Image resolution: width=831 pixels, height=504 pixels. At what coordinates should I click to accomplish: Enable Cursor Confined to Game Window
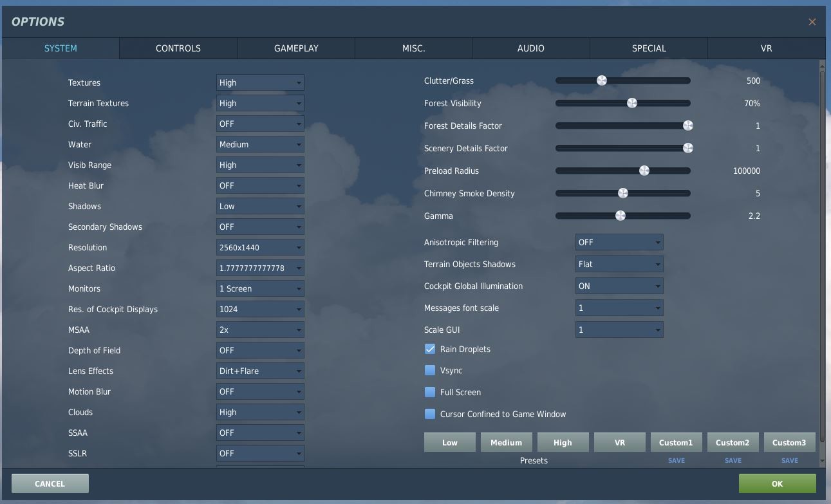(430, 414)
